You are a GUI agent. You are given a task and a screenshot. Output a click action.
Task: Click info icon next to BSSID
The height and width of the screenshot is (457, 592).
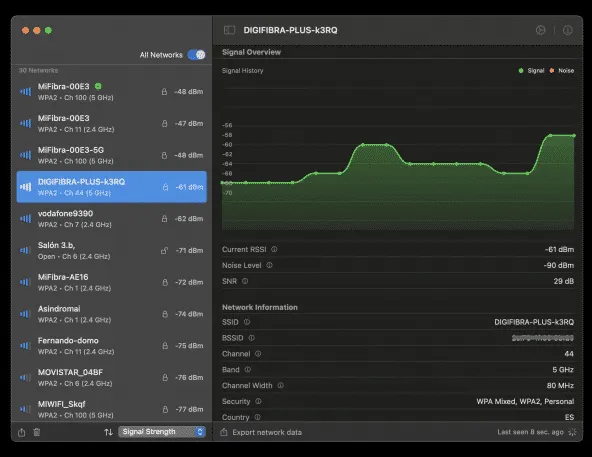point(251,338)
